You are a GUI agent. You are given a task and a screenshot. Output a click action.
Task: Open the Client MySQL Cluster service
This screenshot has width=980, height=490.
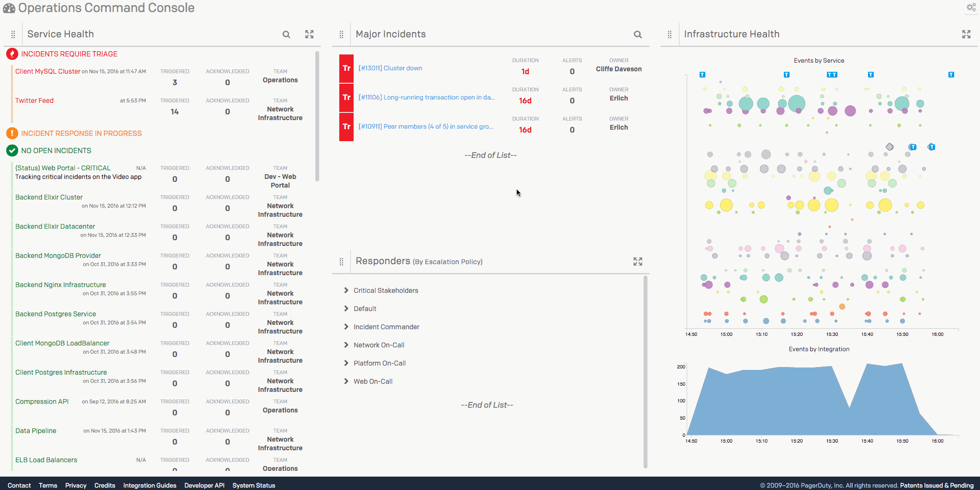pyautogui.click(x=47, y=71)
